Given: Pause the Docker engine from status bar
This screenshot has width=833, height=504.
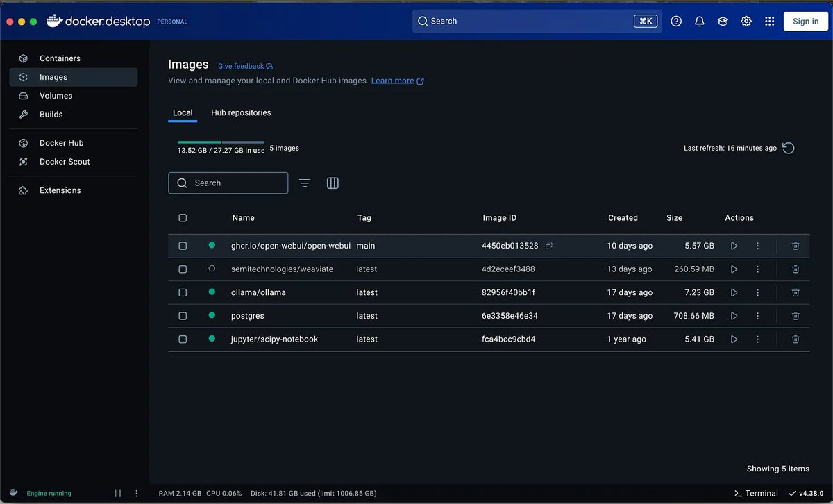Looking at the screenshot, I should click(118, 494).
